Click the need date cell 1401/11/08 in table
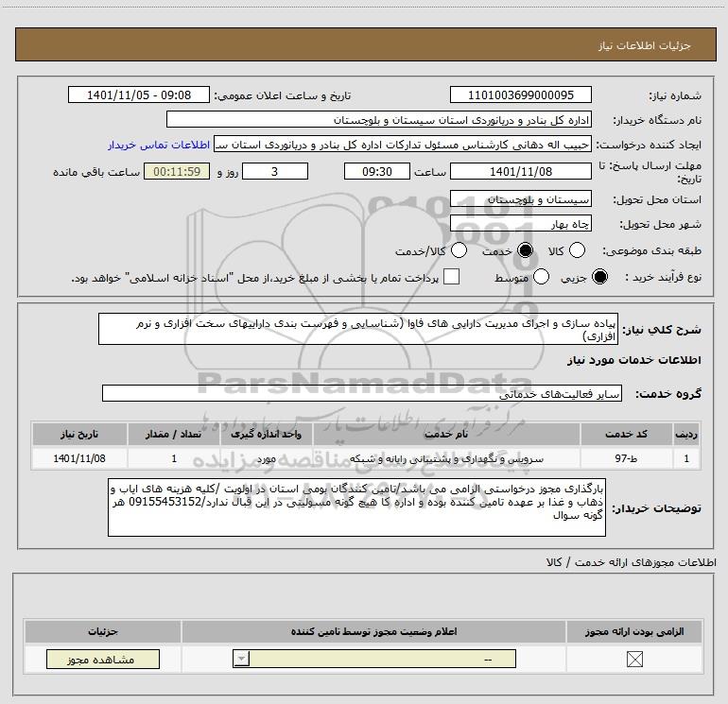This screenshot has height=704, width=728. click(79, 459)
